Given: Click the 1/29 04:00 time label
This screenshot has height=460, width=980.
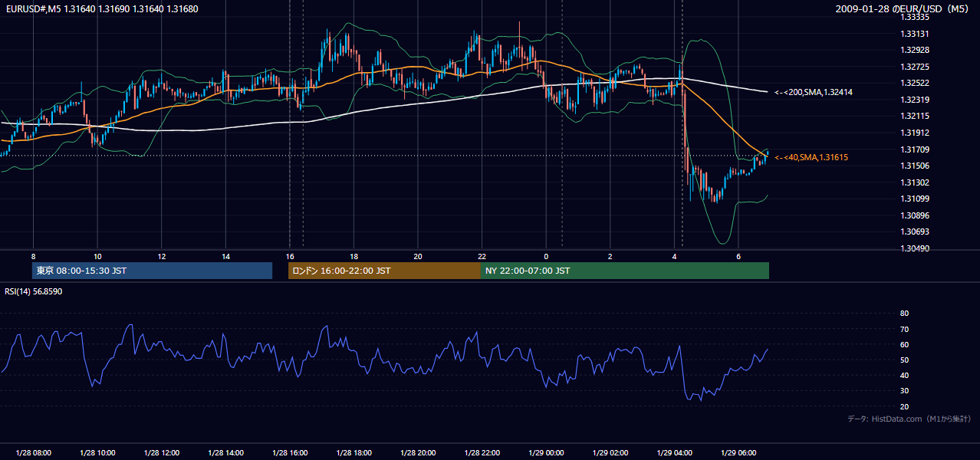Looking at the screenshot, I should pyautogui.click(x=675, y=453).
